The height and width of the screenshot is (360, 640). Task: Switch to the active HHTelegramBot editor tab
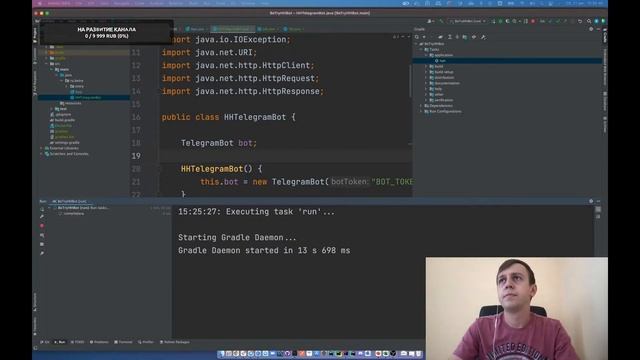pos(233,29)
